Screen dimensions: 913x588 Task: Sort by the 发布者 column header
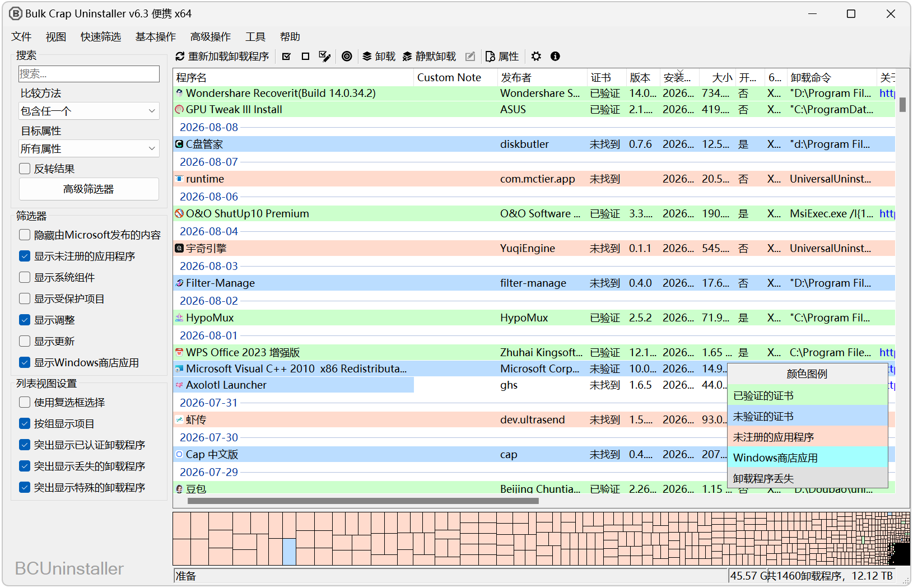[x=542, y=77]
